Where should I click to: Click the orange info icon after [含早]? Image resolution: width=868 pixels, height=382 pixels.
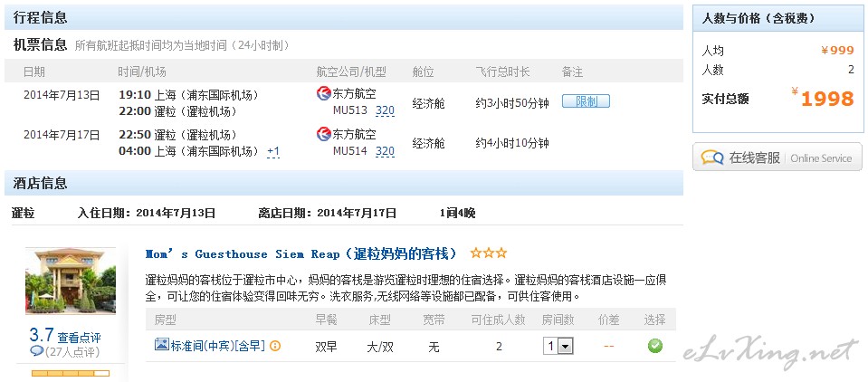tap(275, 346)
